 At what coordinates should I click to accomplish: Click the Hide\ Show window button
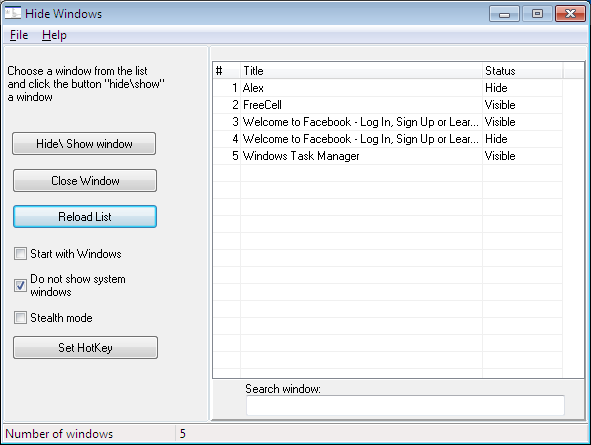84,144
